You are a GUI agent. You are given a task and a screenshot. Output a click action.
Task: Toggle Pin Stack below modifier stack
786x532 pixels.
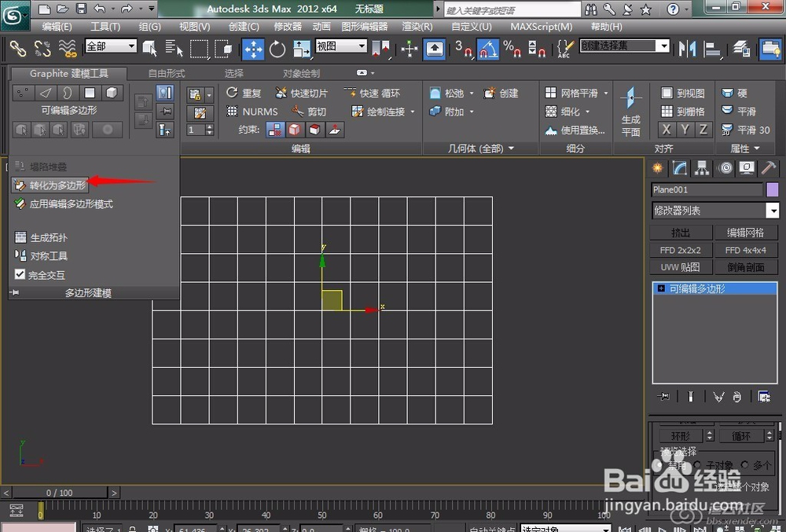coord(663,397)
